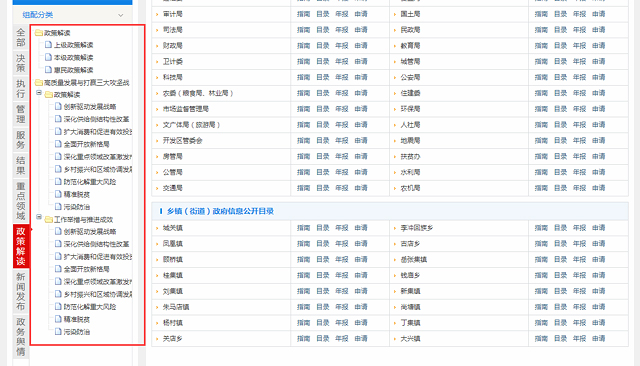The width and height of the screenshot is (640, 366).
Task: Click document icon of 精准脱贫 under 工作举措与推进成效
Action: pos(58,319)
